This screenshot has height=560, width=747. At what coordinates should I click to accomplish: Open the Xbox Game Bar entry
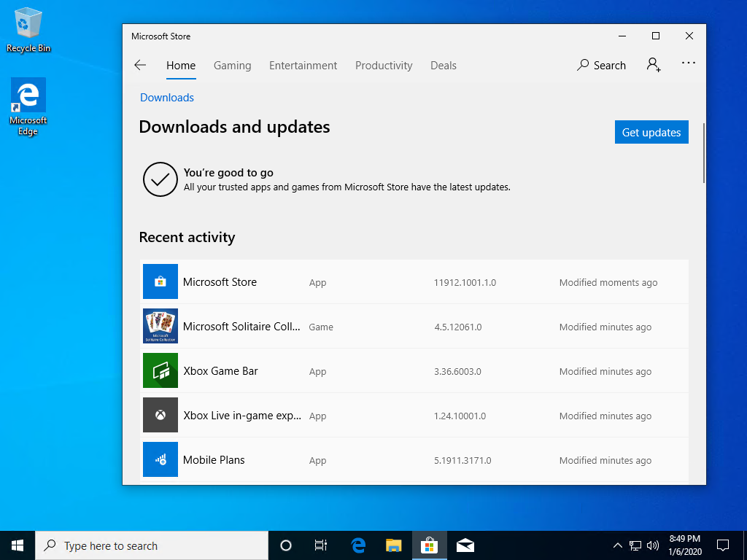point(220,371)
